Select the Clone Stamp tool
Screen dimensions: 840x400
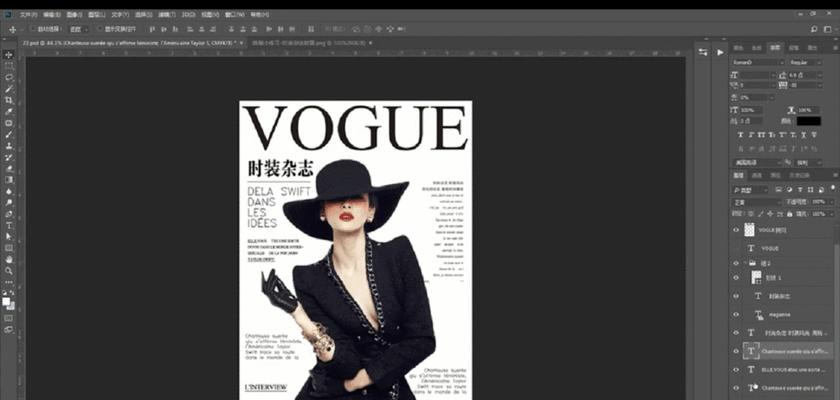click(9, 146)
